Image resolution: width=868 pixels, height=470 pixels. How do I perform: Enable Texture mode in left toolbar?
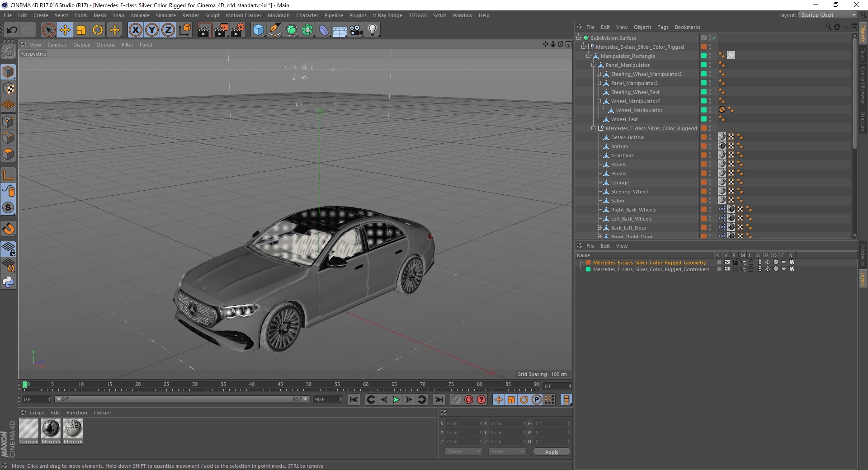[x=8, y=89]
